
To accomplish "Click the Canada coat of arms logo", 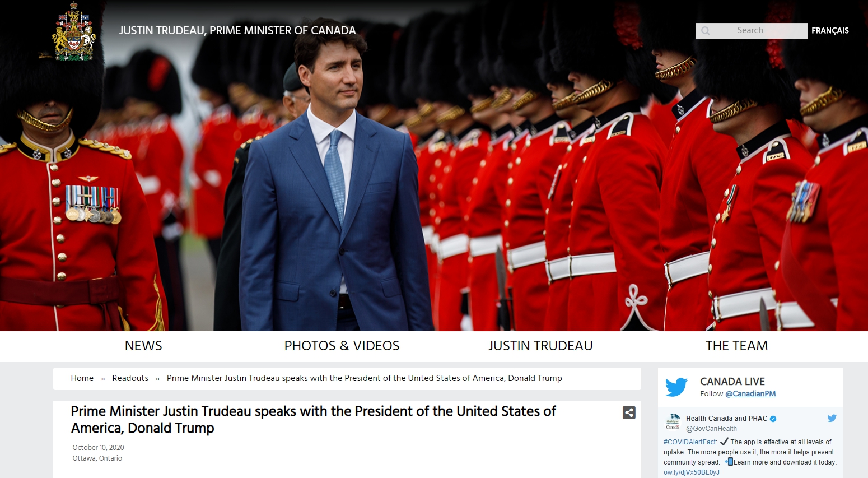I will (74, 31).
